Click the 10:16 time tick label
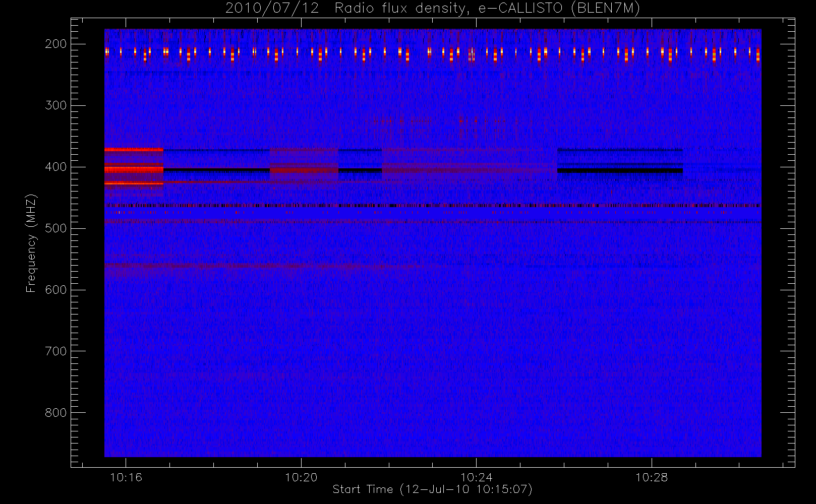816x504 pixels. (x=126, y=477)
